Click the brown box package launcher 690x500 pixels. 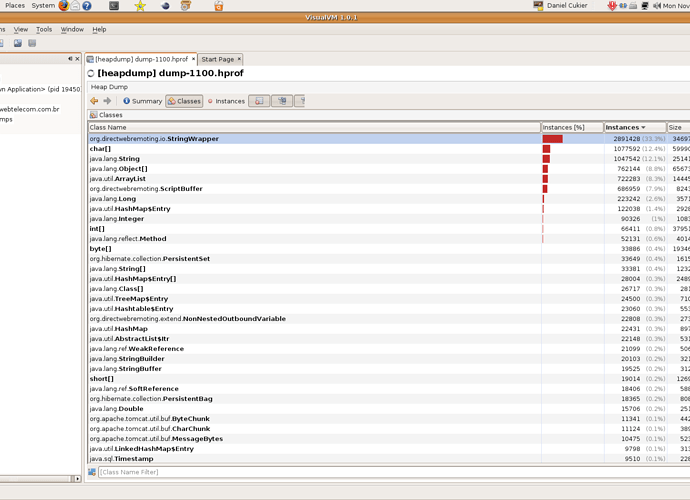pyautogui.click(x=186, y=6)
